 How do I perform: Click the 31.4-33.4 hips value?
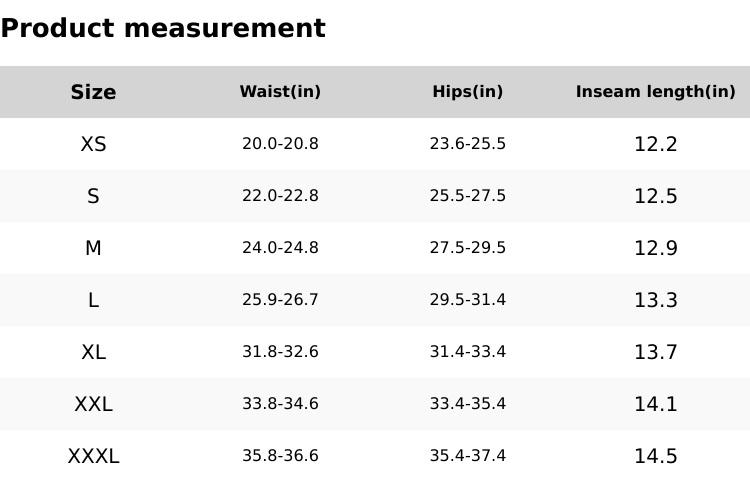click(467, 352)
